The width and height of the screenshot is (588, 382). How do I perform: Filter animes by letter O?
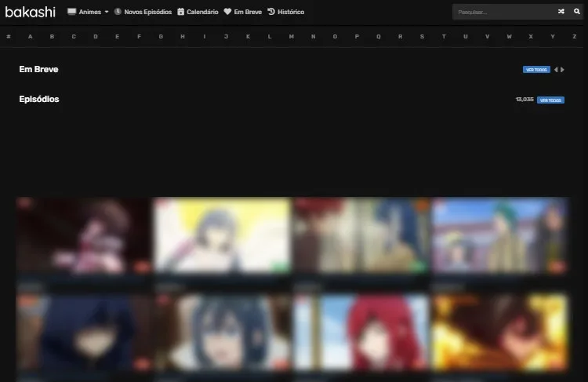tap(335, 36)
